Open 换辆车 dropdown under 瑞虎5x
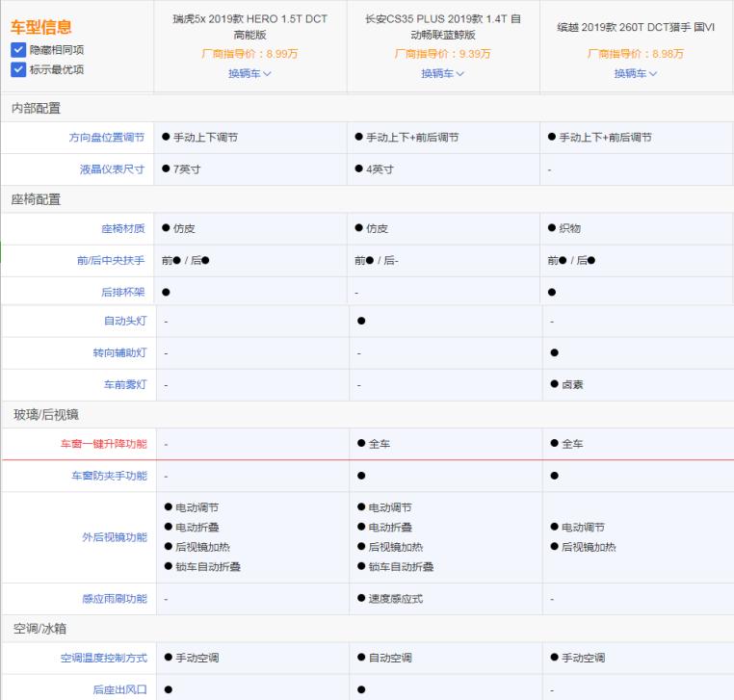This screenshot has width=734, height=700. (249, 73)
